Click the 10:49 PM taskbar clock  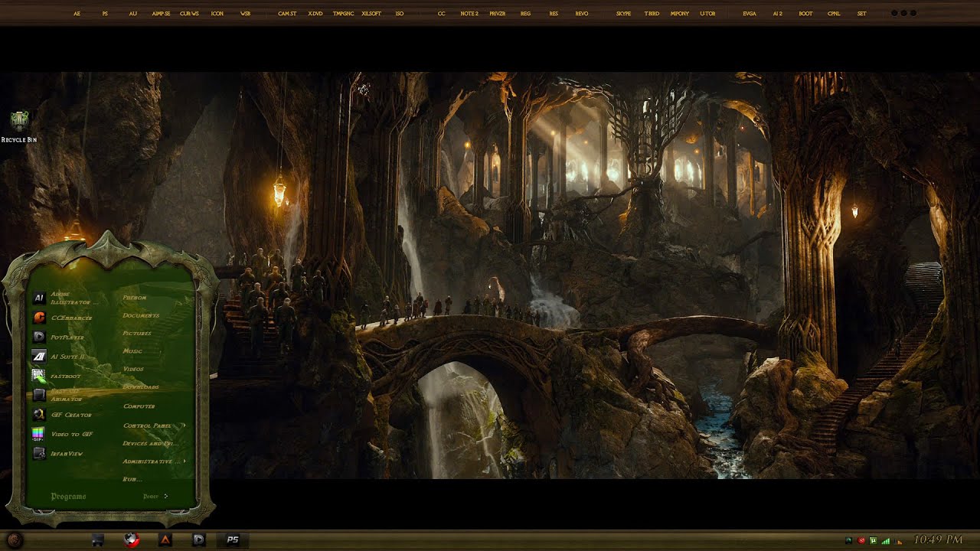[x=939, y=540]
